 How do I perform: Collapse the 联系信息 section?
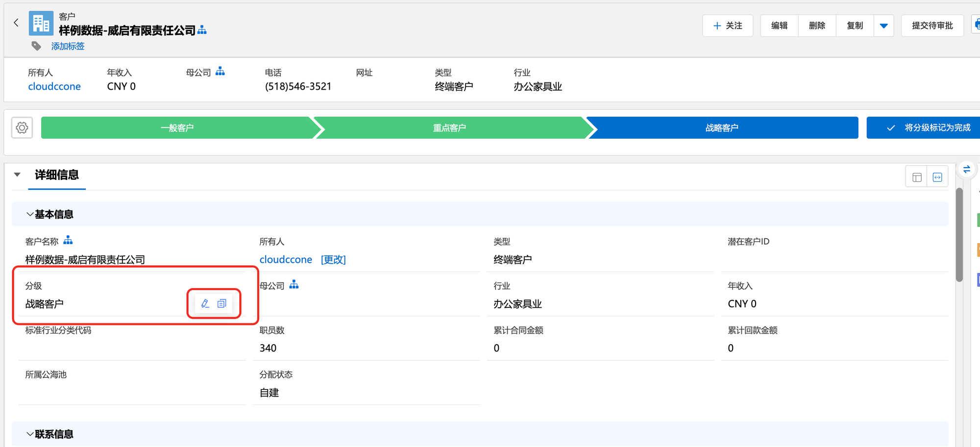(30, 434)
